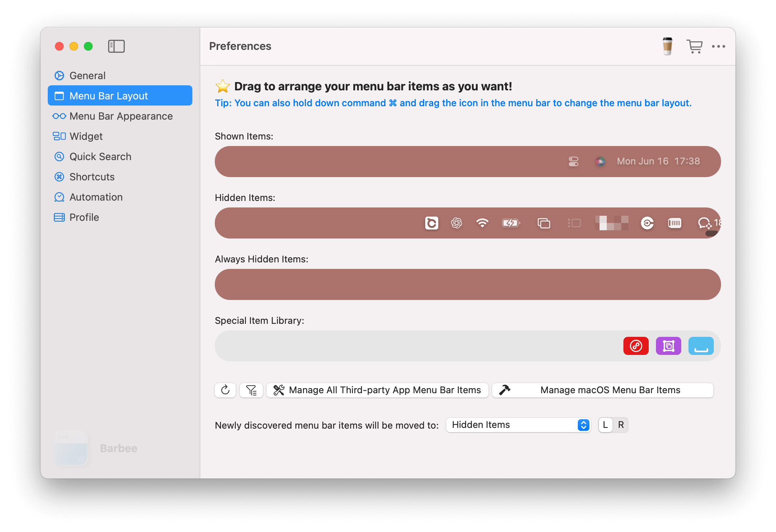Open the Automation section
This screenshot has height=532, width=776.
(x=120, y=197)
